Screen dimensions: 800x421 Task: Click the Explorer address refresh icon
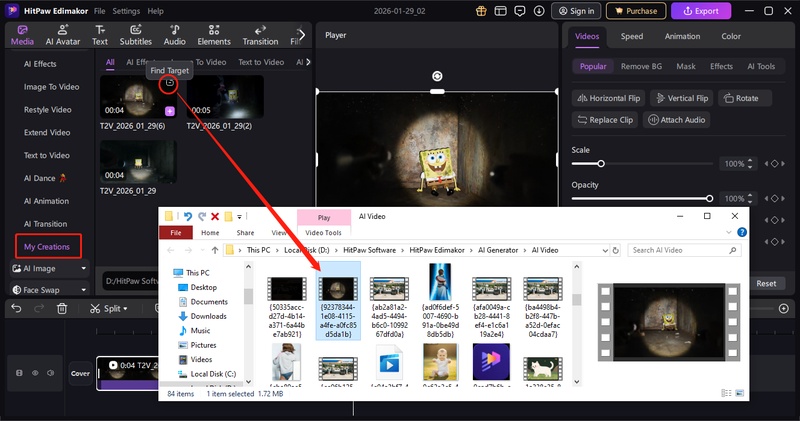[x=616, y=250]
